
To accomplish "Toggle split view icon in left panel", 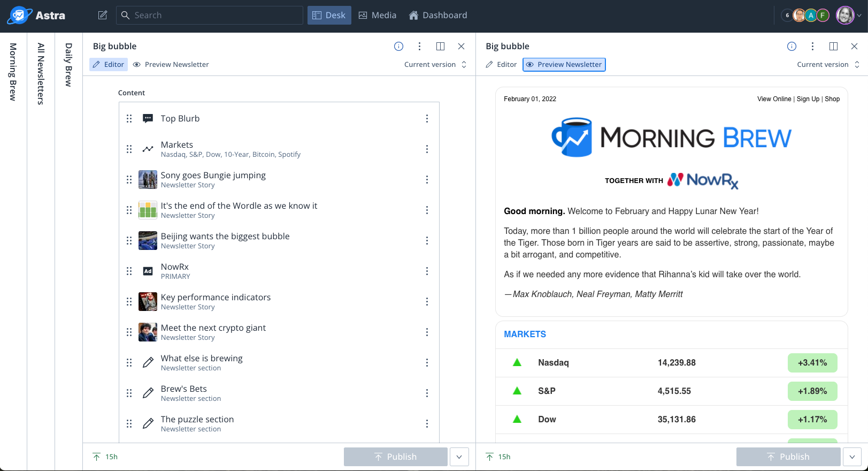I will coord(440,46).
